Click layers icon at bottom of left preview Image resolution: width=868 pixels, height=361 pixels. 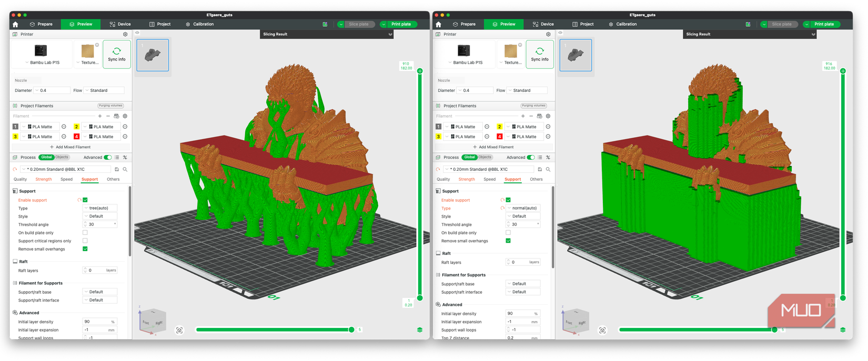coord(420,330)
